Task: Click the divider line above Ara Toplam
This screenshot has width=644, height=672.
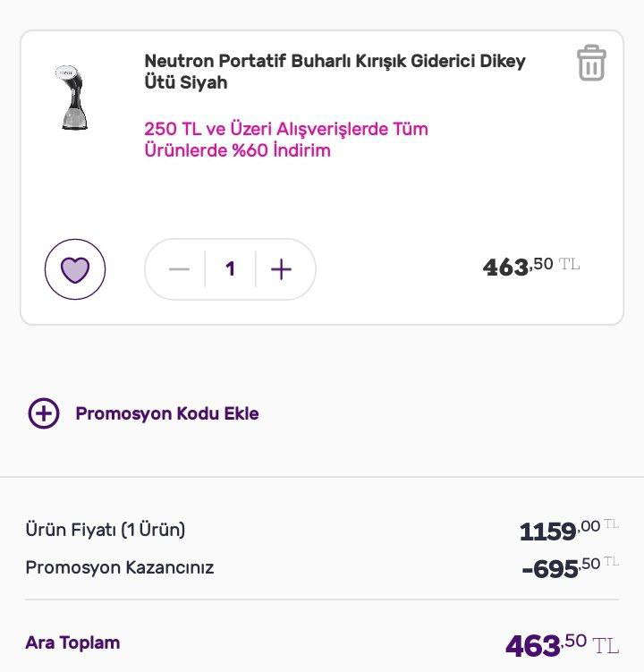Action: point(322,600)
